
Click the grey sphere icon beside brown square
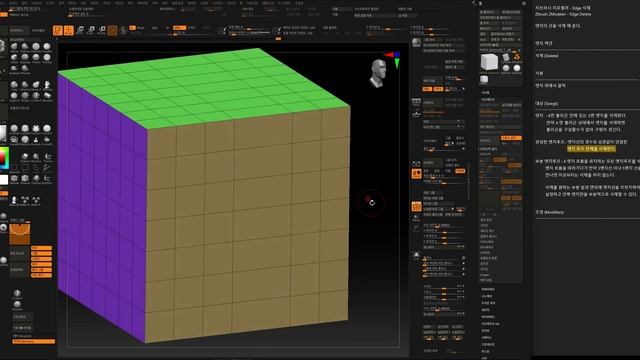[123, 30]
